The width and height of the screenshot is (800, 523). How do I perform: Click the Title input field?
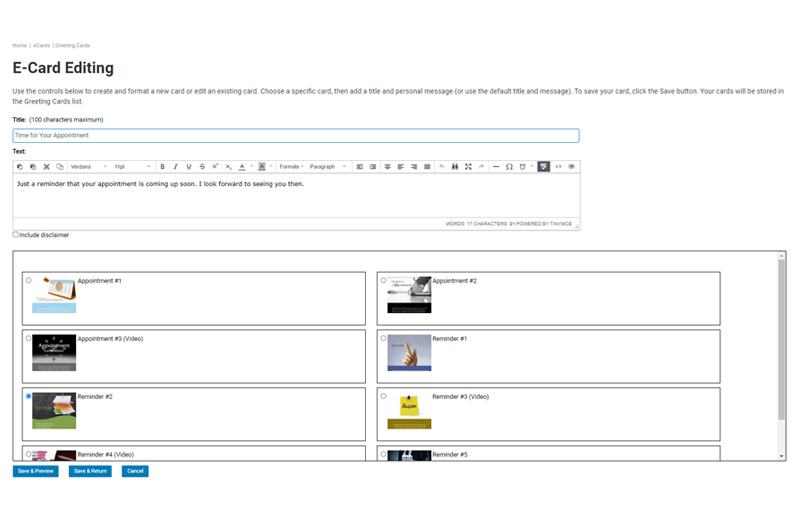(x=295, y=135)
